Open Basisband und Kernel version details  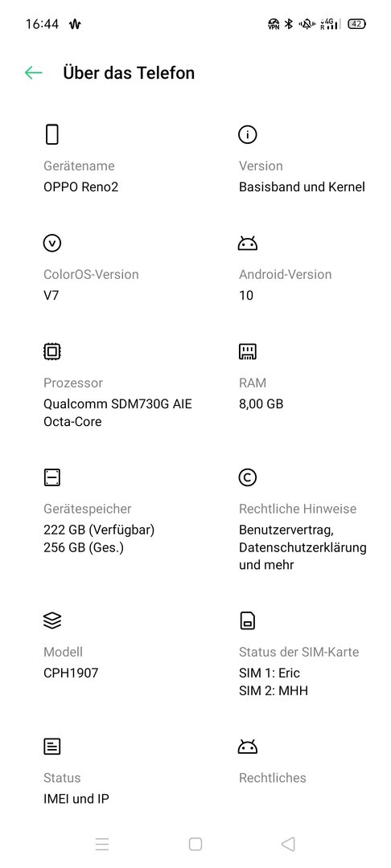pos(302,187)
